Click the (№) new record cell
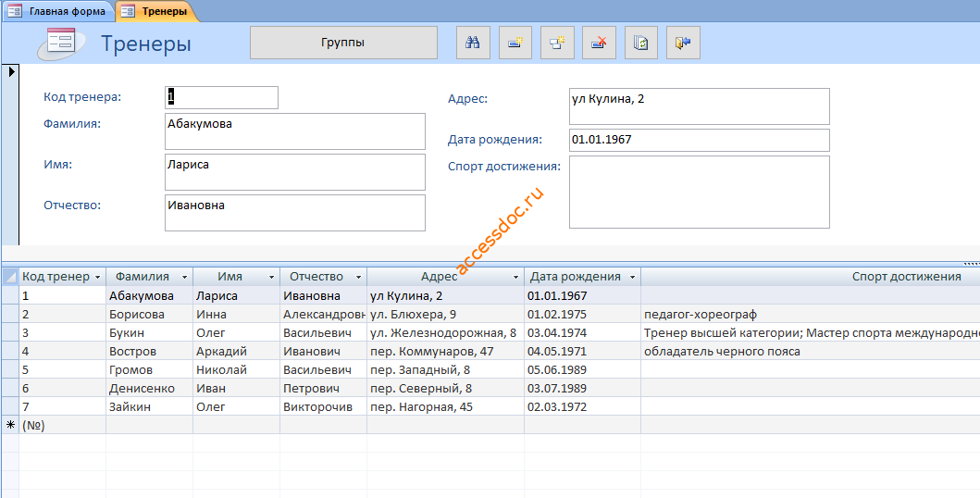 63,426
